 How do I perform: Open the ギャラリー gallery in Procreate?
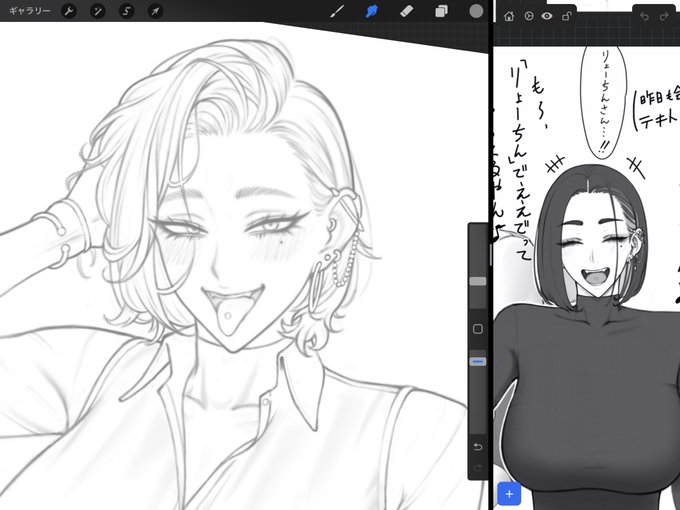point(29,11)
